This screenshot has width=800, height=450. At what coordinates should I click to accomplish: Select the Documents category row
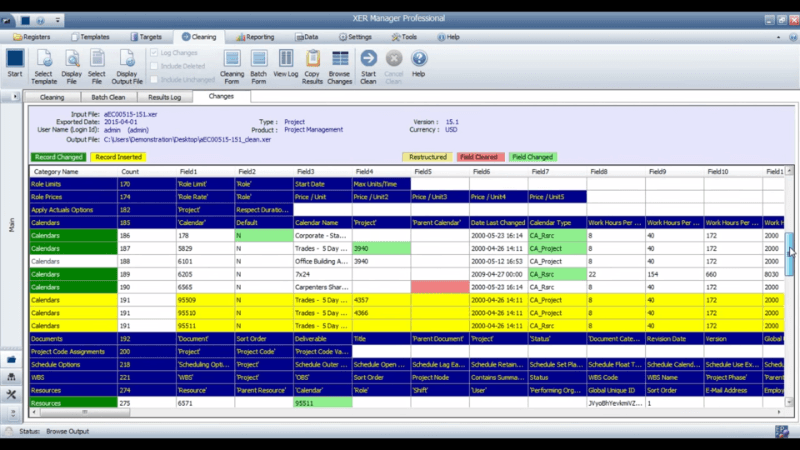click(73, 339)
